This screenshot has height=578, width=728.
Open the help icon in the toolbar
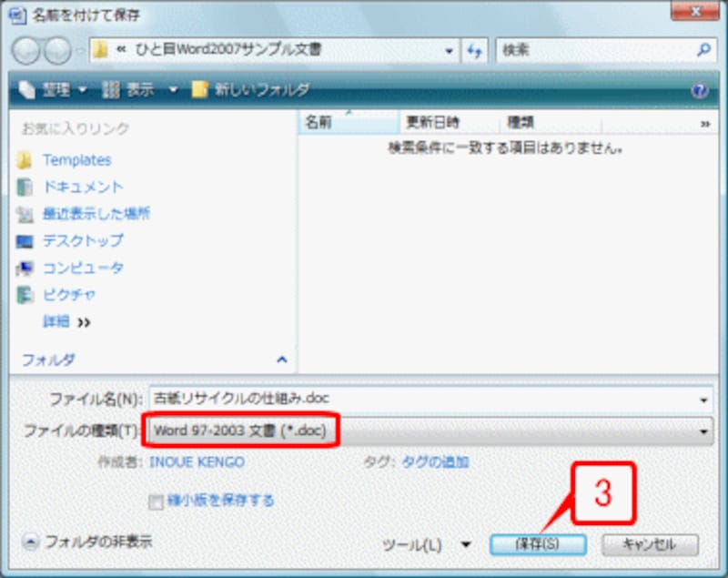698,91
